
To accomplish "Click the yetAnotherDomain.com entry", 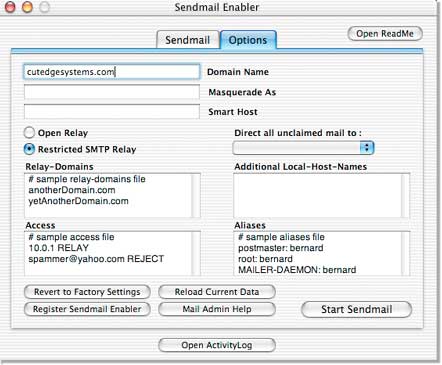I will (78, 201).
